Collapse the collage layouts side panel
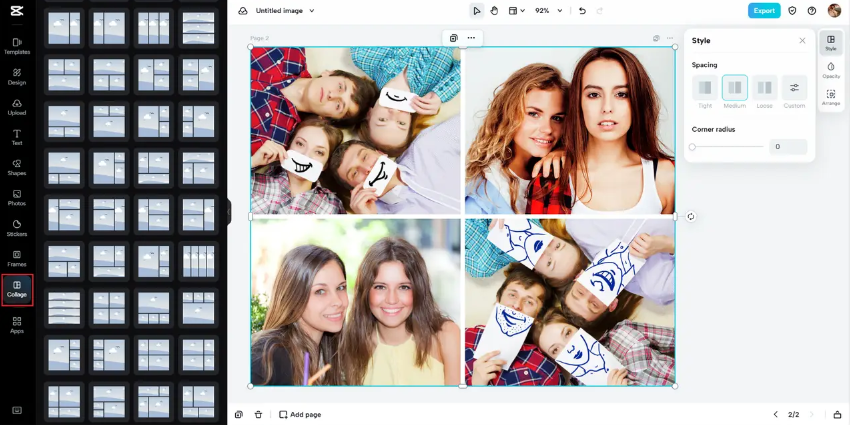 [229, 212]
